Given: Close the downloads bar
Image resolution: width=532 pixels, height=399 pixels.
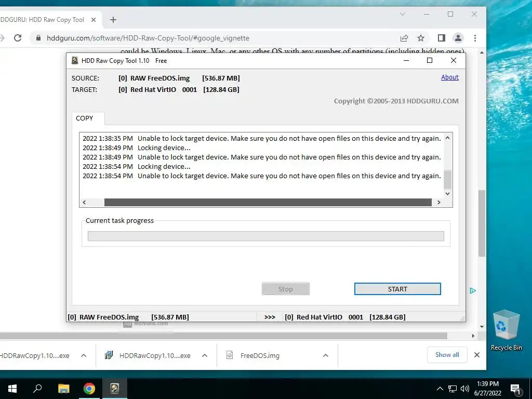Looking at the screenshot, I should [x=477, y=355].
